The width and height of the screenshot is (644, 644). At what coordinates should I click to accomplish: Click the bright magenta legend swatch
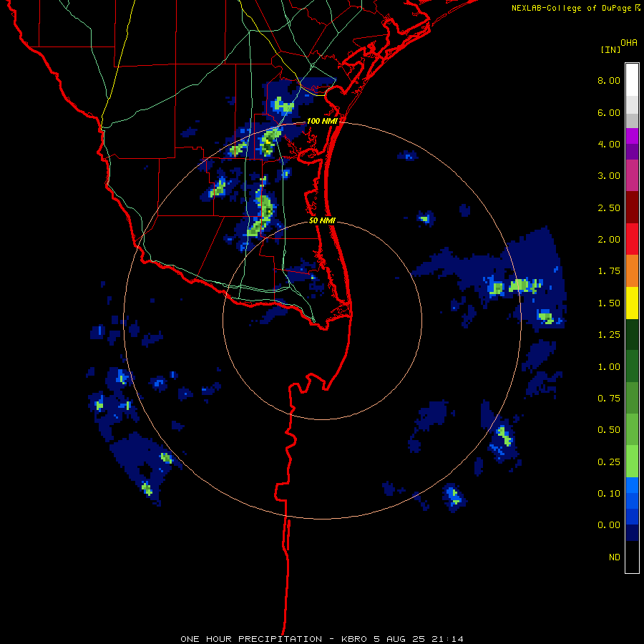pos(632,136)
